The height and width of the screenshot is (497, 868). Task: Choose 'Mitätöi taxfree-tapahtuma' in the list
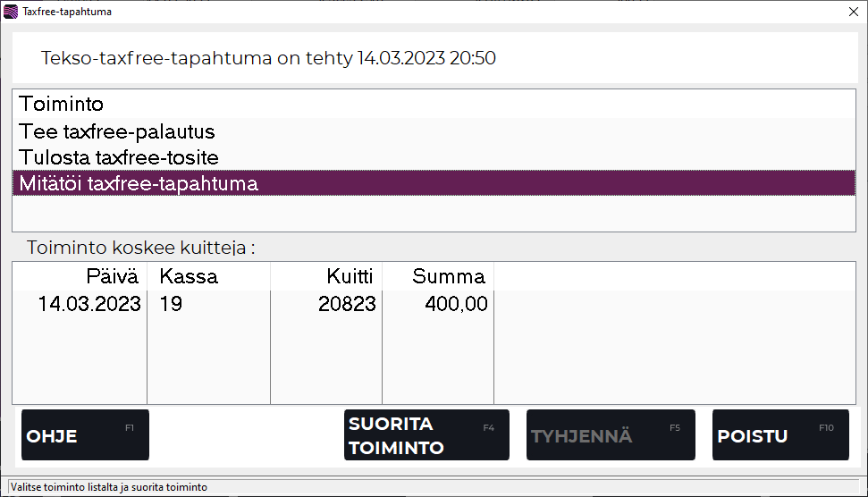139,183
